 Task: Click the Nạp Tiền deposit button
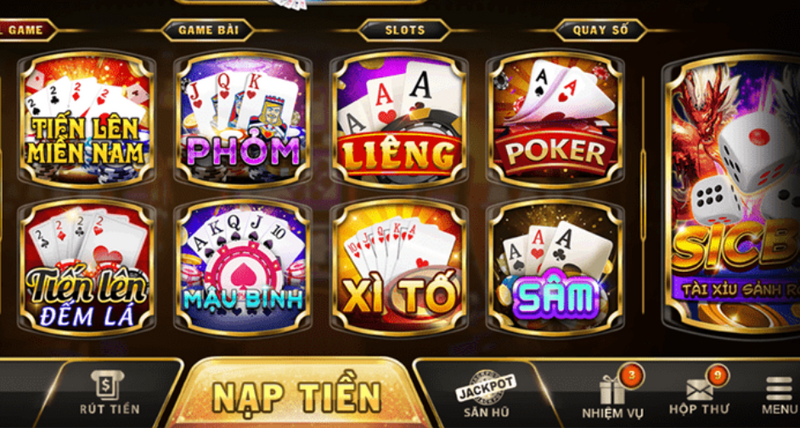(297, 394)
